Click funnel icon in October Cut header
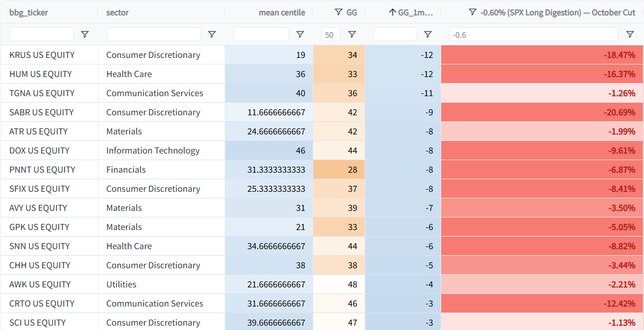This screenshot has height=330, width=644. tap(472, 13)
